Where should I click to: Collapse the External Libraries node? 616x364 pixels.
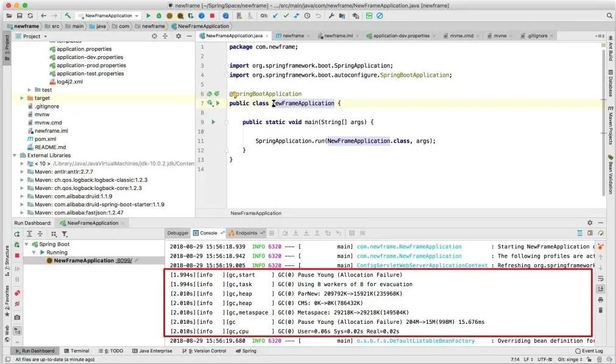click(x=15, y=155)
